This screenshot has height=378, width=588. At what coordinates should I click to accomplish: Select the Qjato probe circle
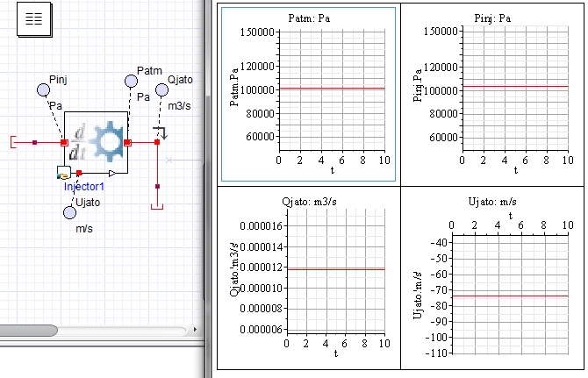(161, 91)
